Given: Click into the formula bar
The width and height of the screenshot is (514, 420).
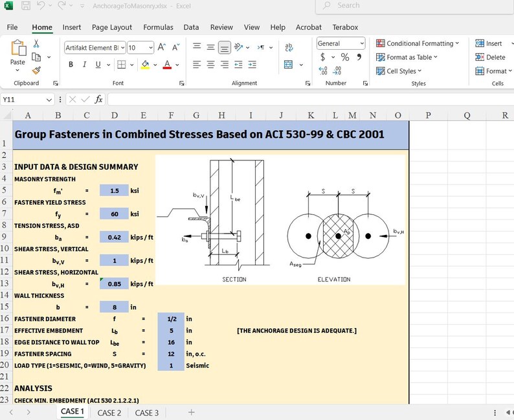Looking at the screenshot, I should (x=311, y=99).
